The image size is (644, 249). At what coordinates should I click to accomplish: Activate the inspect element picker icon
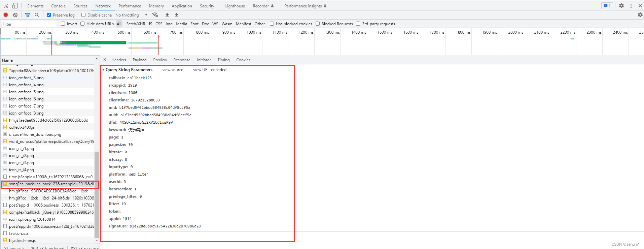tap(6, 6)
